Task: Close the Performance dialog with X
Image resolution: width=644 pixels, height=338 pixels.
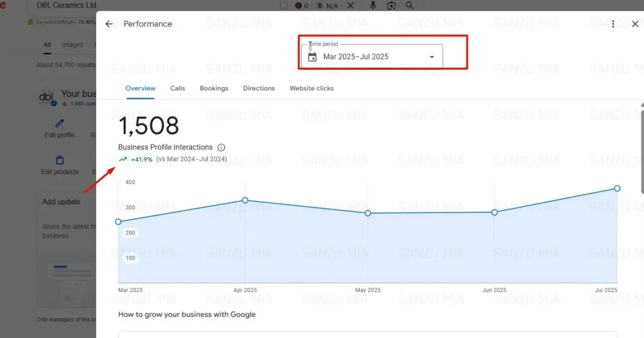Action: coord(635,24)
